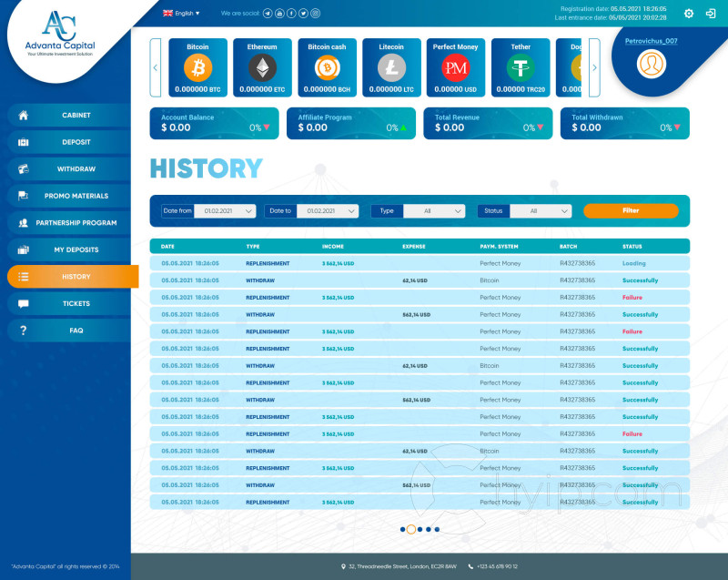Click the icon beside Partnership Program
Viewport: 728px width, 580px height.
[x=24, y=223]
